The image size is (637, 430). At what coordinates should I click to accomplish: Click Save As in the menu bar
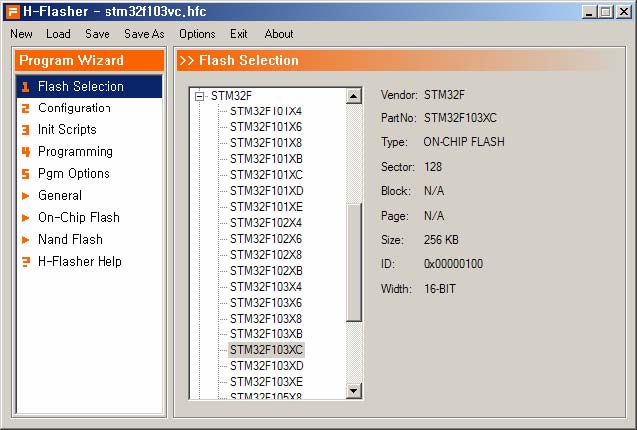[x=144, y=34]
